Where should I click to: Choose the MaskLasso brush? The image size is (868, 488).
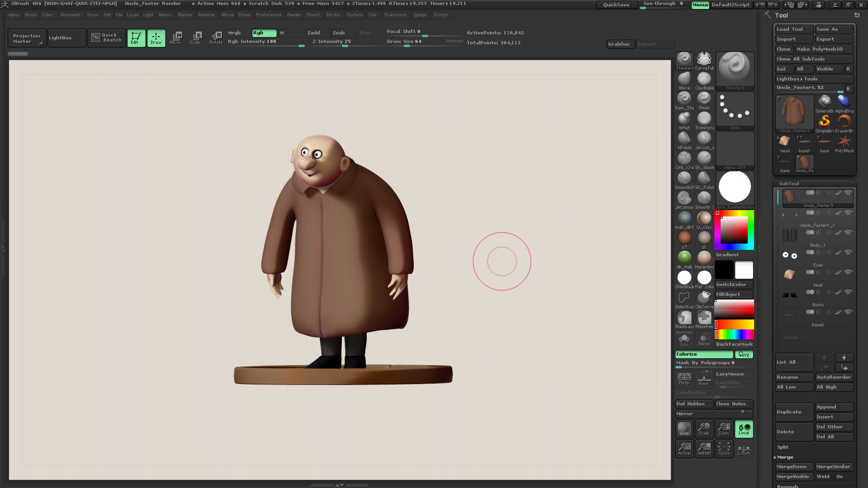pyautogui.click(x=684, y=319)
